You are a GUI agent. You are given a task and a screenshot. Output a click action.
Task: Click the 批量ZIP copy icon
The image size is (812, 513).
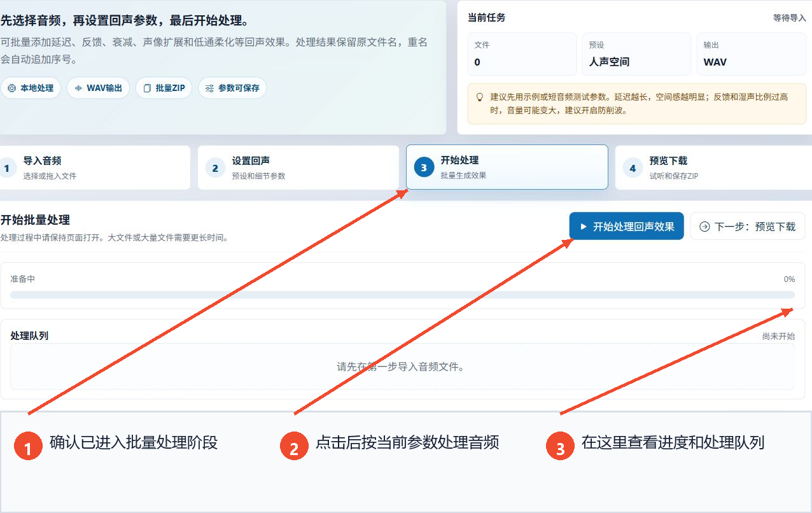click(x=147, y=88)
